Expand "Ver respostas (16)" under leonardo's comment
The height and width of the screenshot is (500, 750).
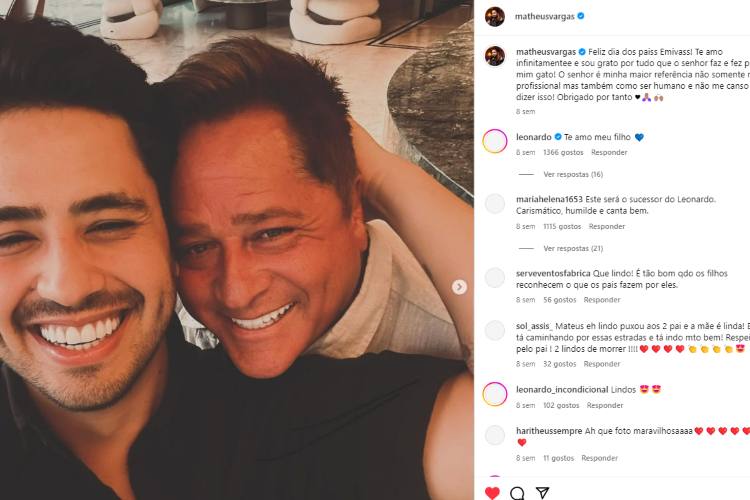coord(573,174)
